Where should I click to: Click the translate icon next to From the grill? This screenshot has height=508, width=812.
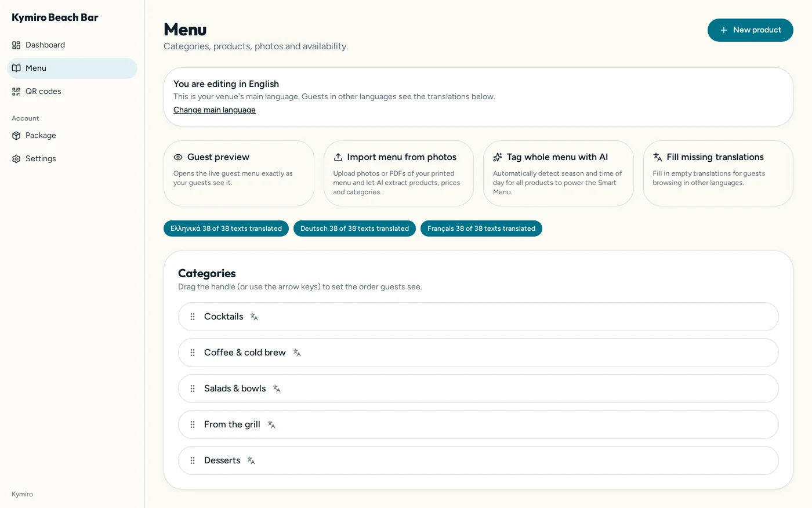[271, 424]
